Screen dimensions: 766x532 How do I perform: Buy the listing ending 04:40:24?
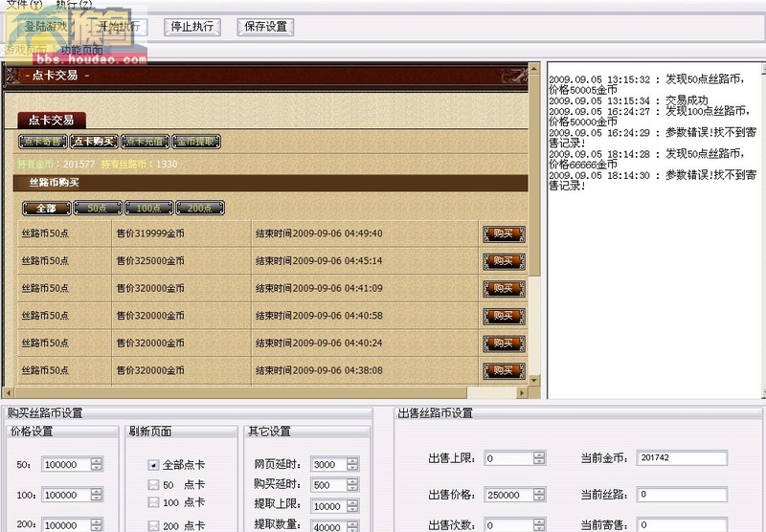(x=504, y=344)
